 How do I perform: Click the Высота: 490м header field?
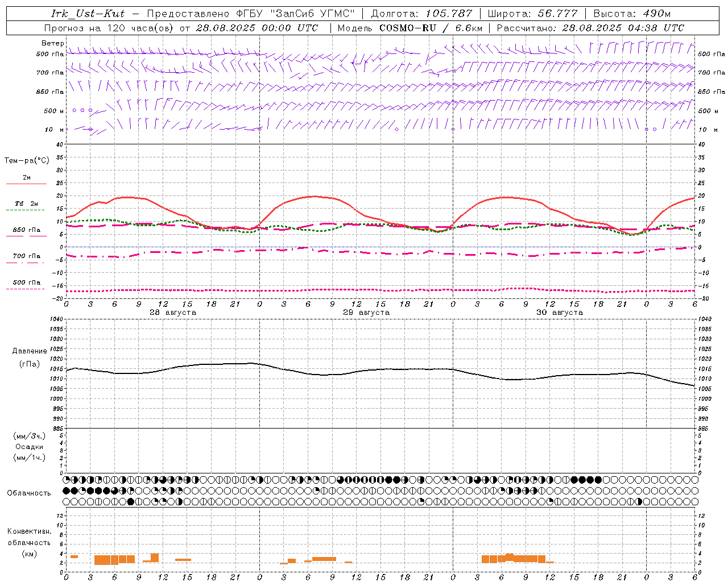632,14
